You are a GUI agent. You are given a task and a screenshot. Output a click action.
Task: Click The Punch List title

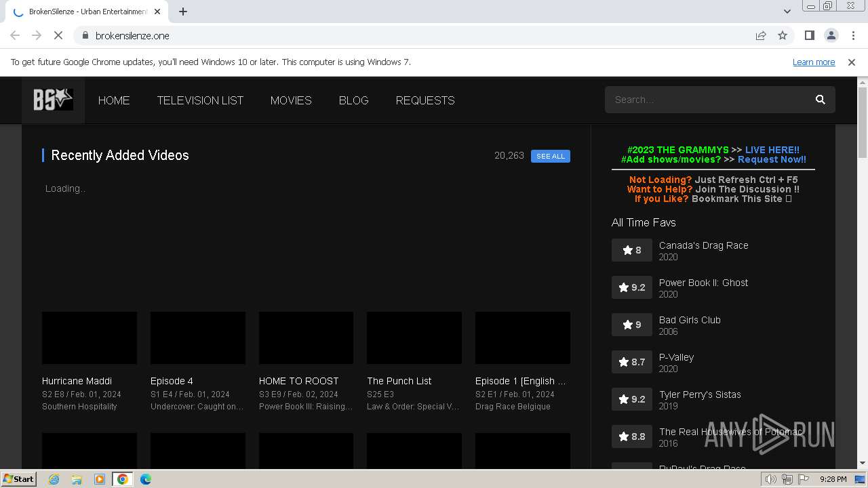coord(399,381)
